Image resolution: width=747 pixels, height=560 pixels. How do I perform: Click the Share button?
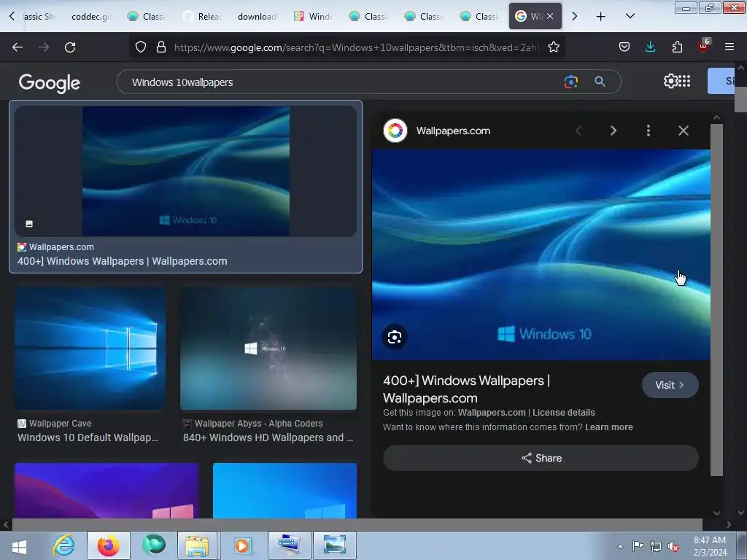tap(541, 458)
